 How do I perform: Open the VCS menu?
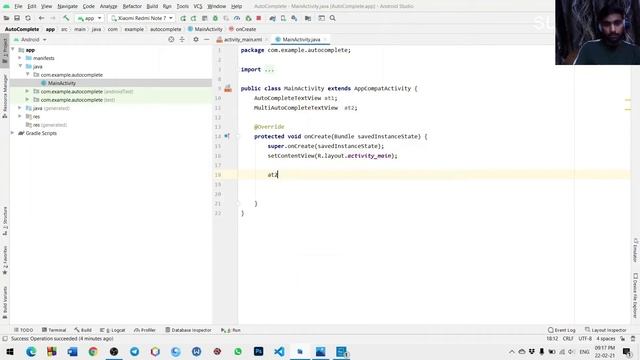(198, 6)
